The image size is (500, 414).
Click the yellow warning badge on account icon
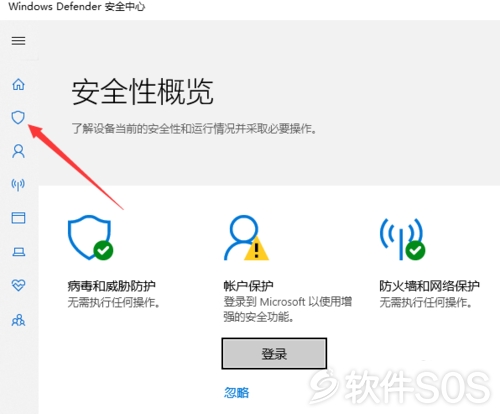[x=256, y=249]
